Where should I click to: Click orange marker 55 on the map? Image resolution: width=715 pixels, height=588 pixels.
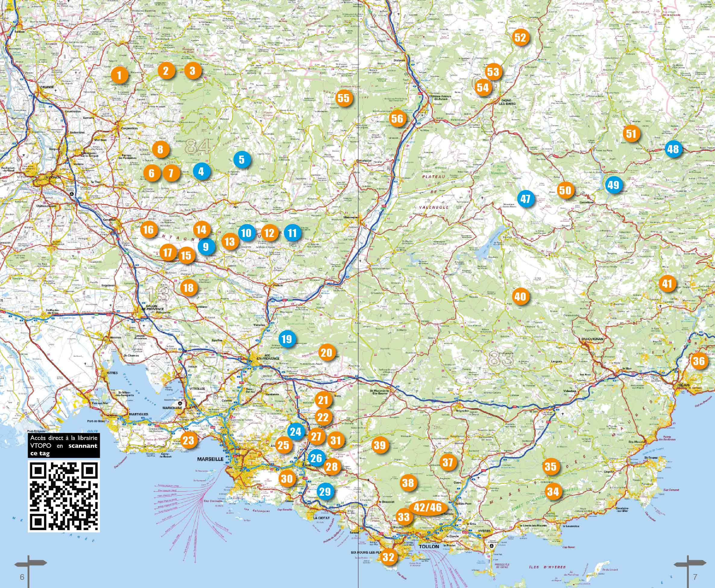coord(343,98)
